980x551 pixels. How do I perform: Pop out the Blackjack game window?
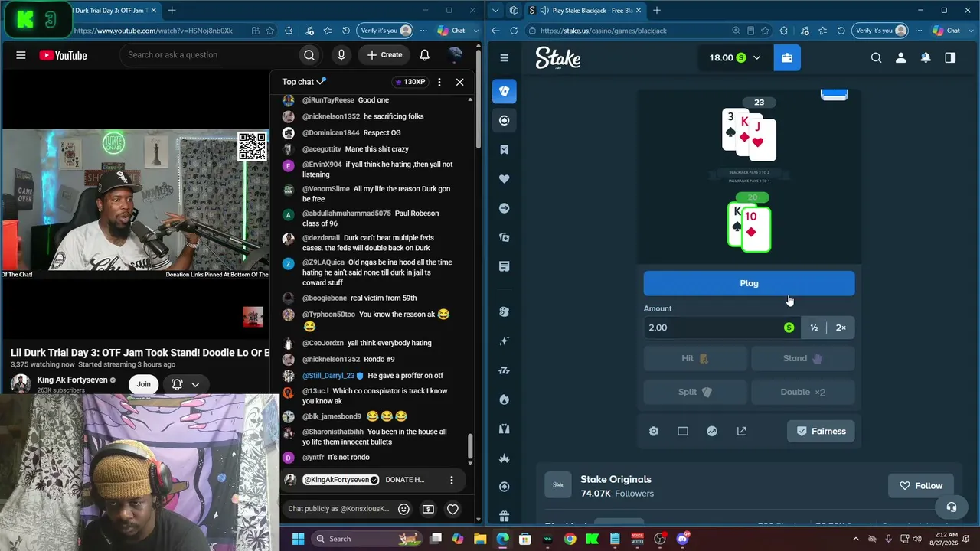[x=741, y=432]
